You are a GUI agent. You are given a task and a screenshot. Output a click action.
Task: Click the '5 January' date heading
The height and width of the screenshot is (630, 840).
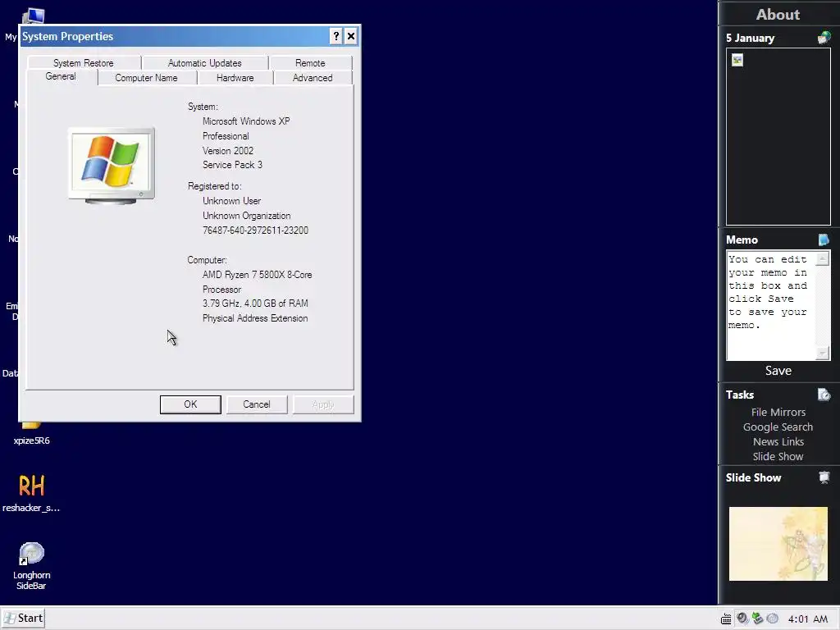[x=750, y=38]
